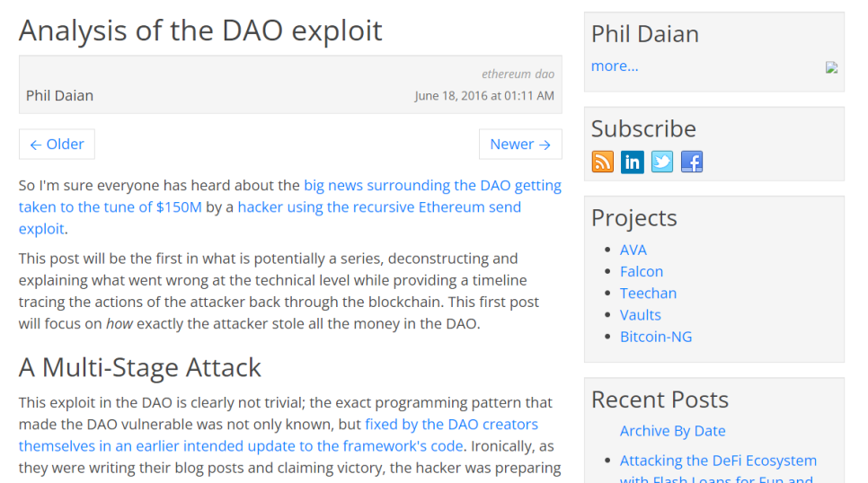
Task: Open the Vaults project link
Action: (x=641, y=315)
